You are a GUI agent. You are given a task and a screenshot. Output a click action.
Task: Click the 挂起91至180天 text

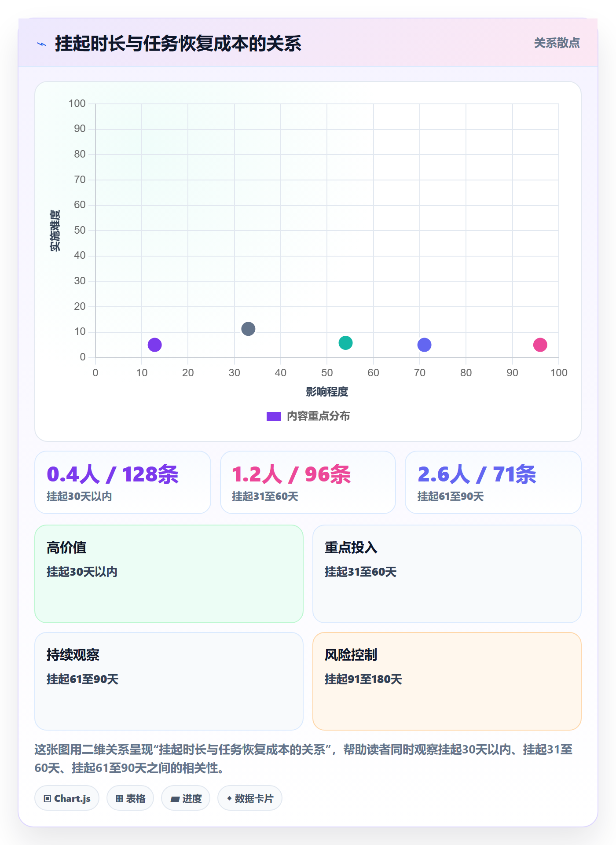point(363,679)
